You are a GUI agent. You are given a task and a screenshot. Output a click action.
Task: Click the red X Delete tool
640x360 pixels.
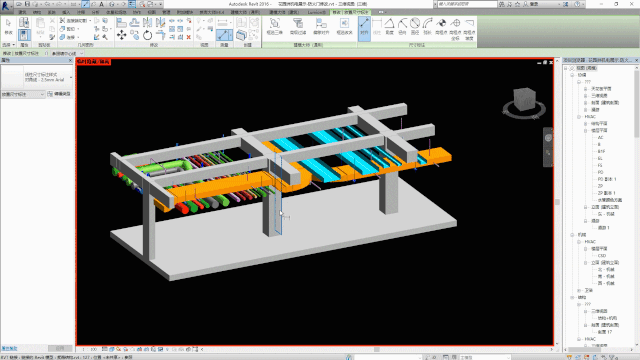(x=189, y=37)
